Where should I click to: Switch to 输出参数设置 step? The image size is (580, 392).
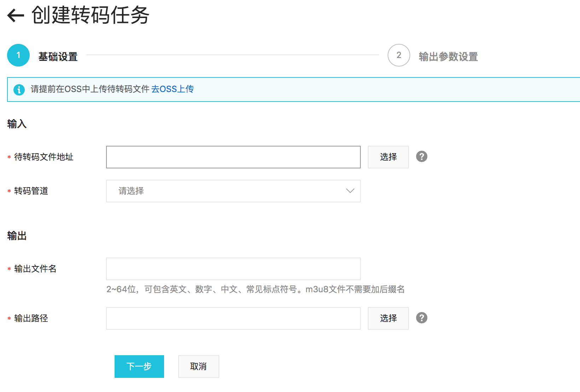tap(448, 57)
